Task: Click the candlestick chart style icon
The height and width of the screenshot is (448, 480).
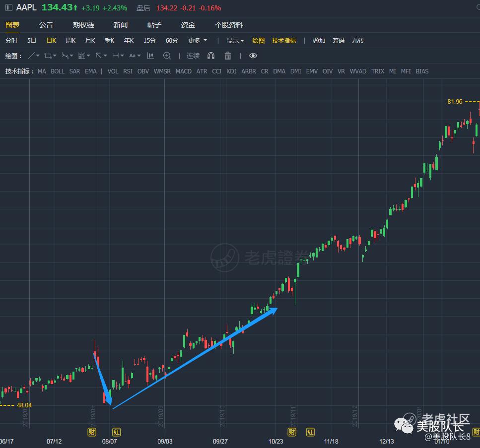Action: click(x=150, y=56)
